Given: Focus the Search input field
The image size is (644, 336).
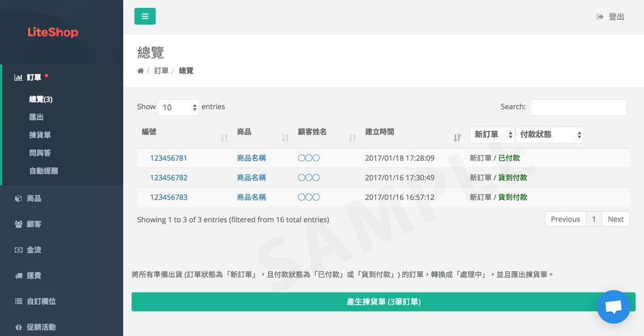Looking at the screenshot, I should 579,107.
